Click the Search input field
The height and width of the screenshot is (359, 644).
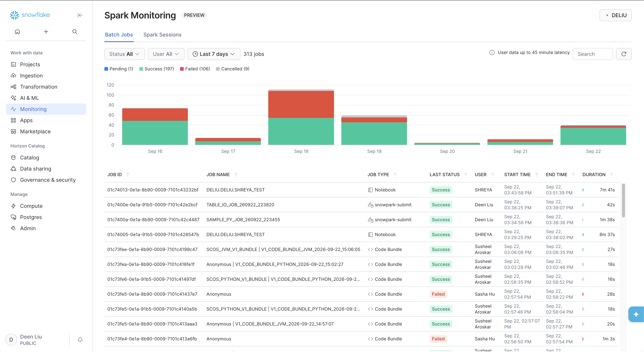(593, 54)
